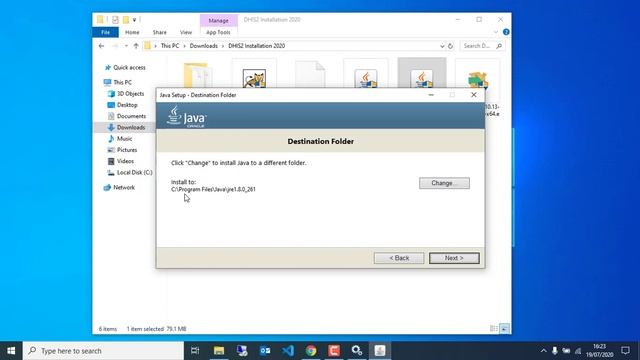Click the refresh icon in the address bar
Image resolution: width=640 pixels, height=360 pixels.
tap(450, 46)
